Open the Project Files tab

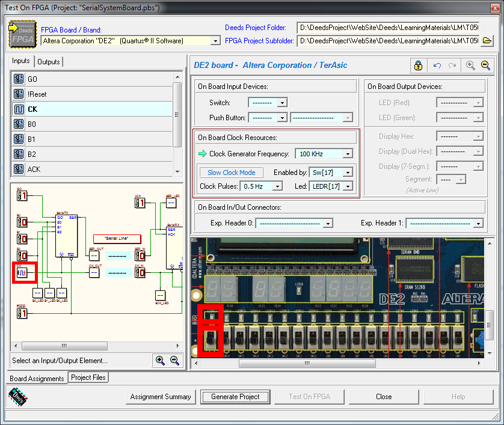[x=88, y=378]
